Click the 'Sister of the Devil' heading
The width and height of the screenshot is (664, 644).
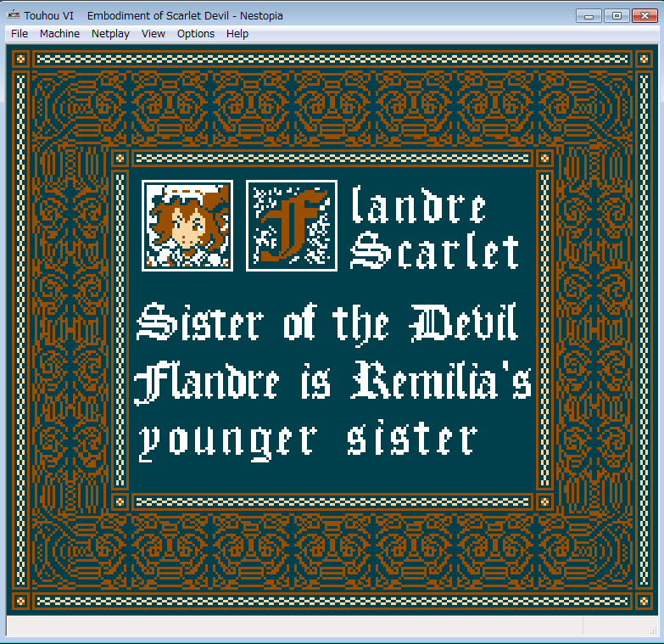pyautogui.click(x=327, y=324)
